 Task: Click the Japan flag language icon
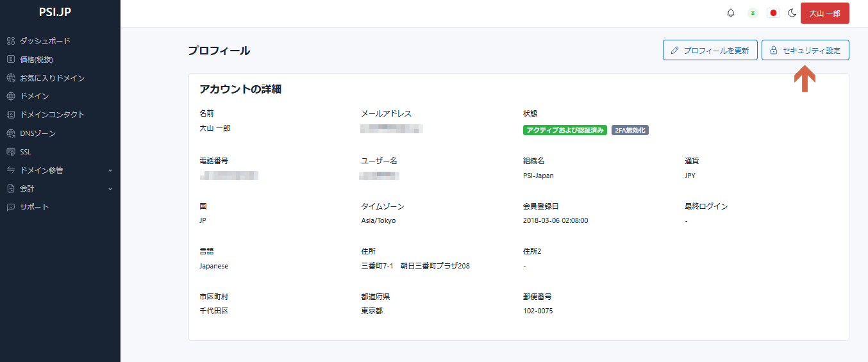773,13
